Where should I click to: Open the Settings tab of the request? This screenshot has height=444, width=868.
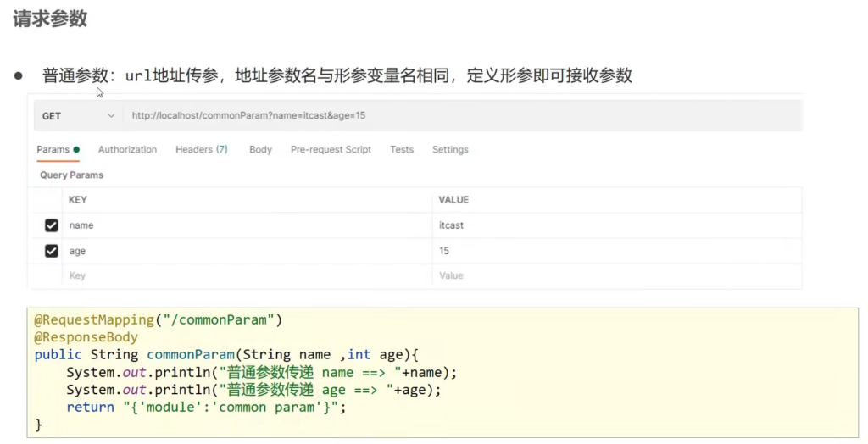coord(450,149)
